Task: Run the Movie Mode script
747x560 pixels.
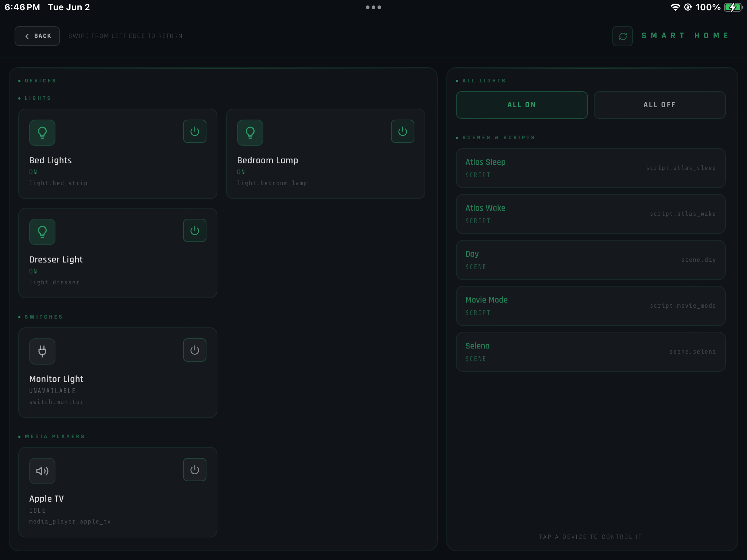Action: click(591, 306)
